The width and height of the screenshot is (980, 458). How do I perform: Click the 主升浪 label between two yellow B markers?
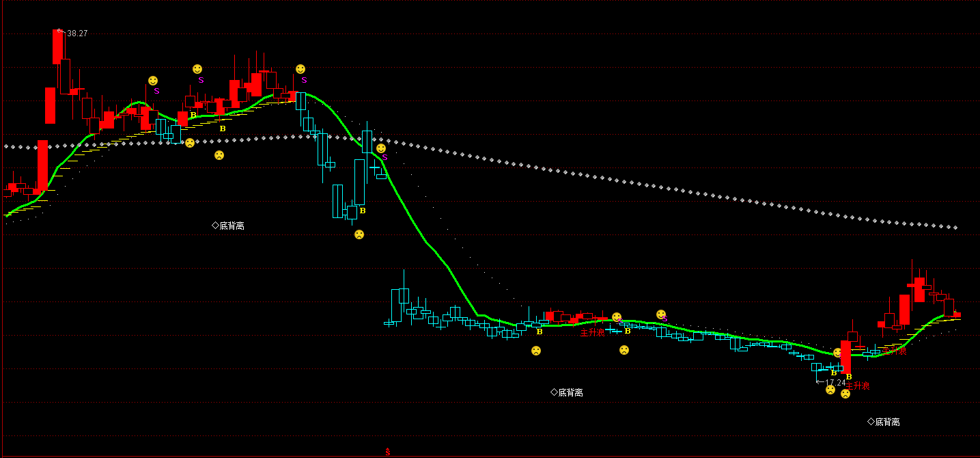pyautogui.click(x=592, y=332)
